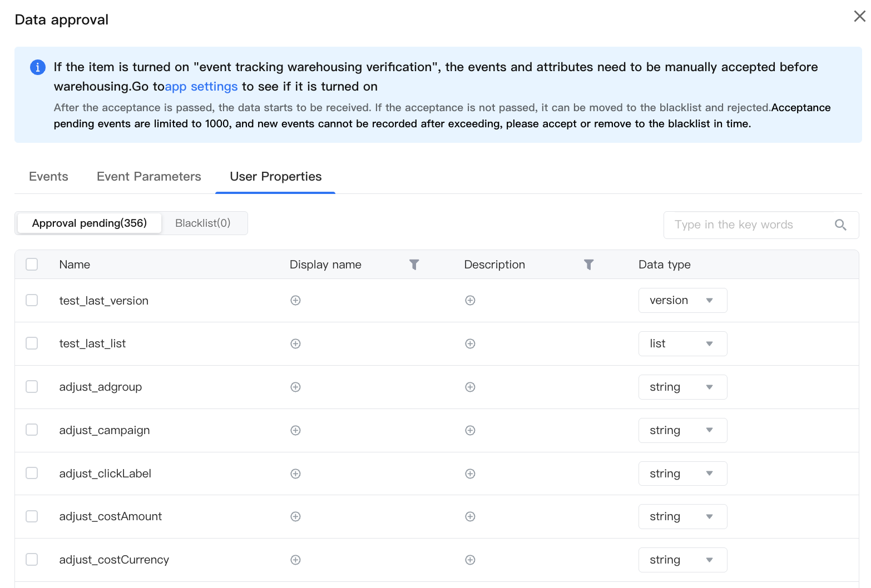Follow the app settings link

tap(201, 87)
